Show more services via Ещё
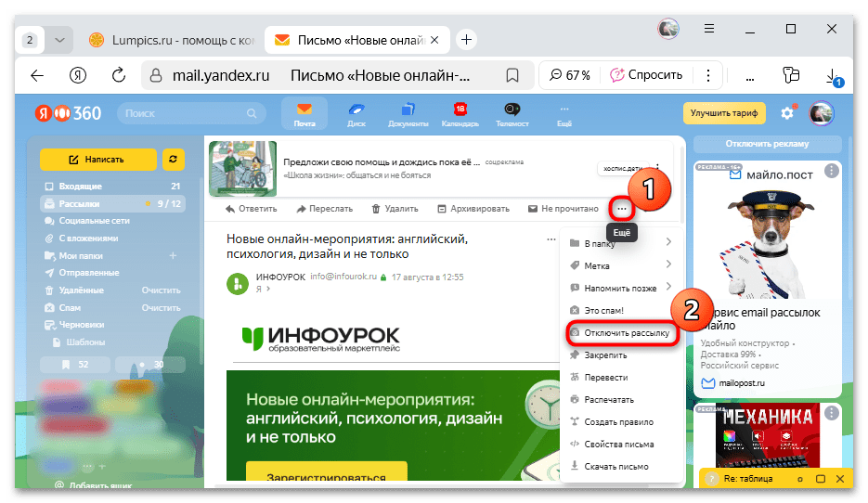Screen dimensions: 868x503 click(564, 115)
